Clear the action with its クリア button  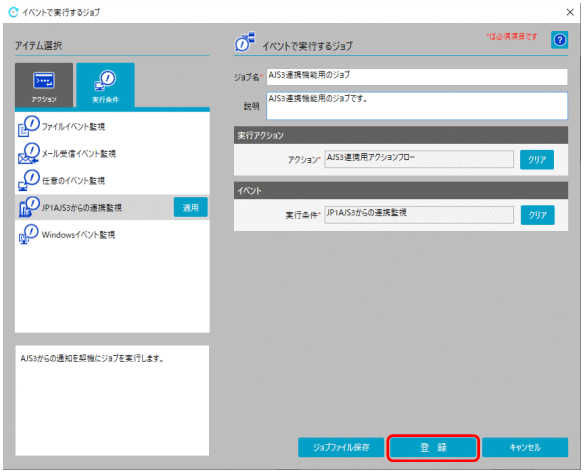coord(537,159)
